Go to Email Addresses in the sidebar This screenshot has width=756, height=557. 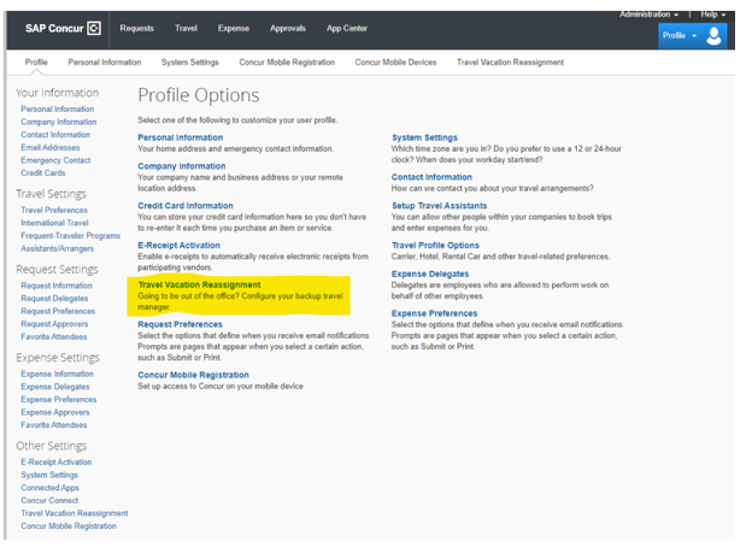(x=50, y=148)
